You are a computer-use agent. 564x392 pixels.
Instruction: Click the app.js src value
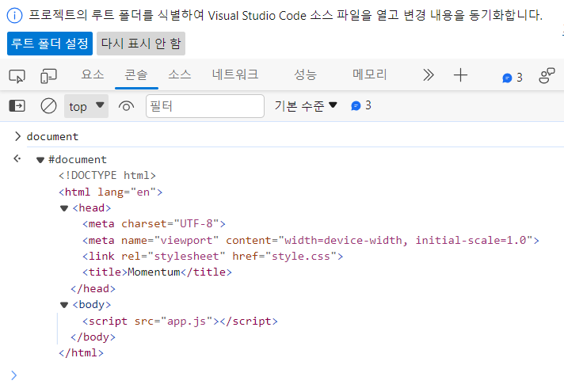point(187,322)
